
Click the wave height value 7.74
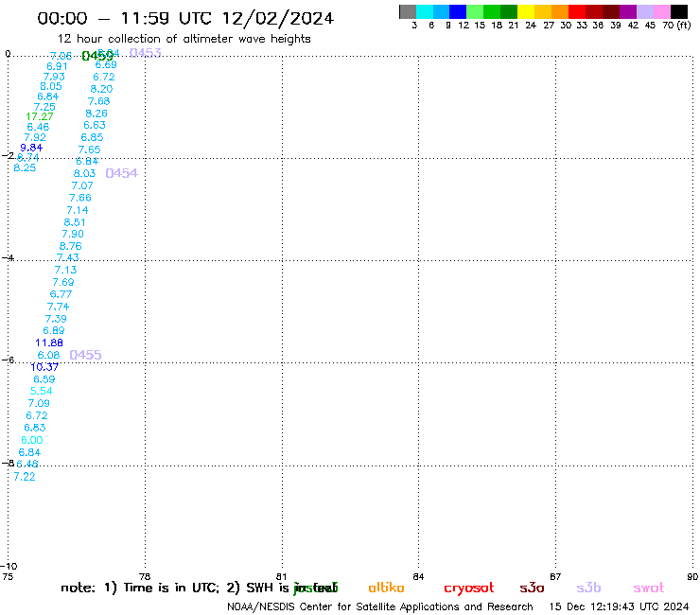58,307
